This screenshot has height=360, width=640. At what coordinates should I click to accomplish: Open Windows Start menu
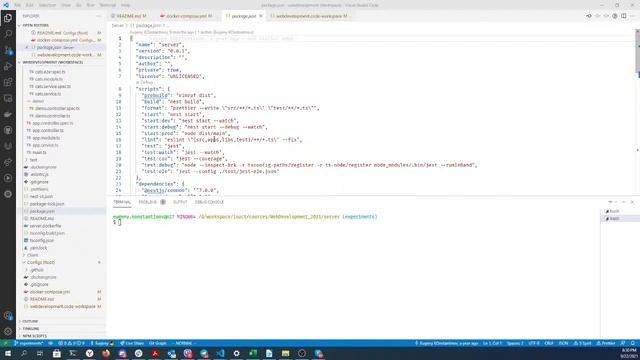[x=7, y=353]
